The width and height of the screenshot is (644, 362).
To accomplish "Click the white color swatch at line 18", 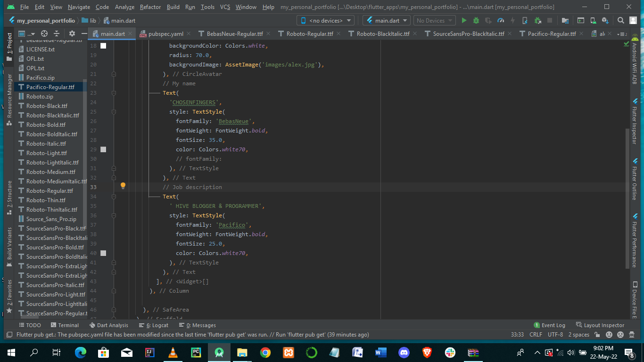I will pyautogui.click(x=103, y=46).
